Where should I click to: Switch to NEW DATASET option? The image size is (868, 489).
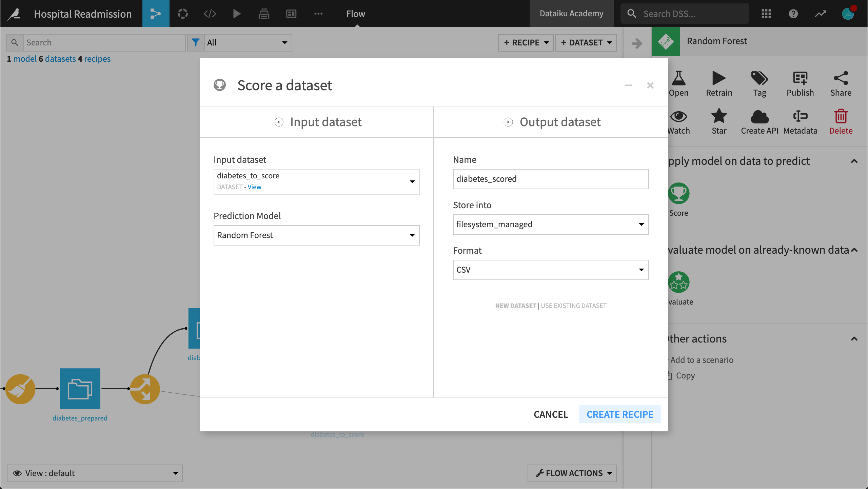[x=516, y=306]
